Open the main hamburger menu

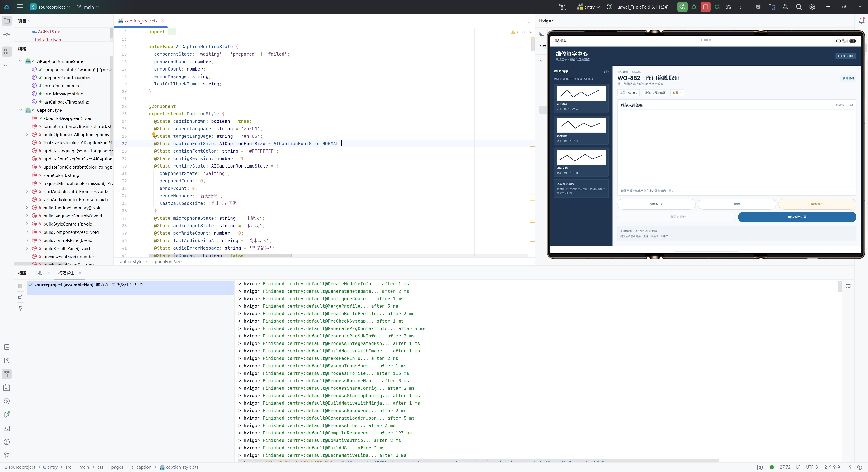click(20, 7)
